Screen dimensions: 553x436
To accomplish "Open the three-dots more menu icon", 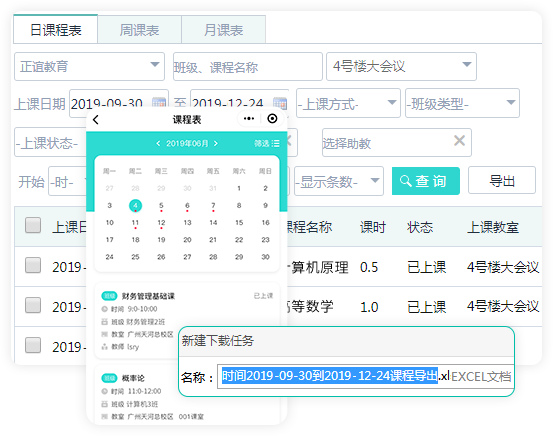I will [249, 119].
